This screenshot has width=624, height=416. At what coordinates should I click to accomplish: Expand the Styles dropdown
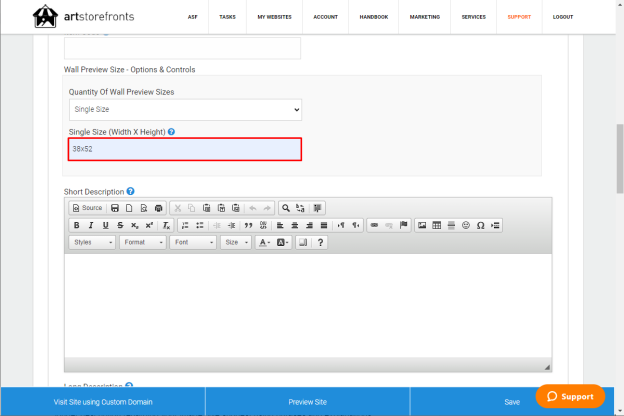click(92, 242)
